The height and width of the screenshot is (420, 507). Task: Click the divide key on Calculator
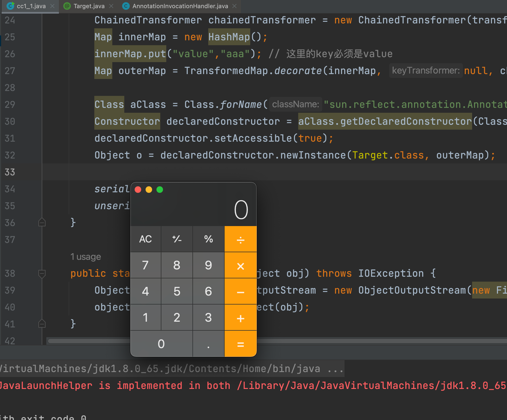(x=240, y=239)
